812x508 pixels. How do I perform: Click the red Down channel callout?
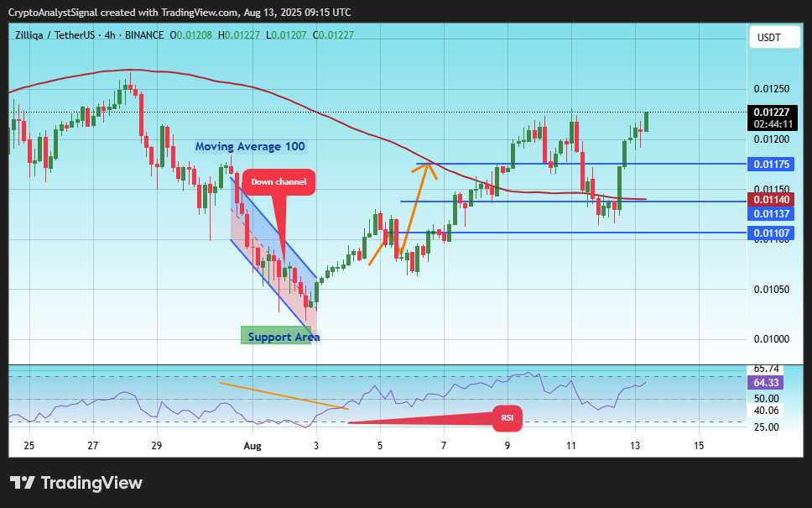click(278, 182)
